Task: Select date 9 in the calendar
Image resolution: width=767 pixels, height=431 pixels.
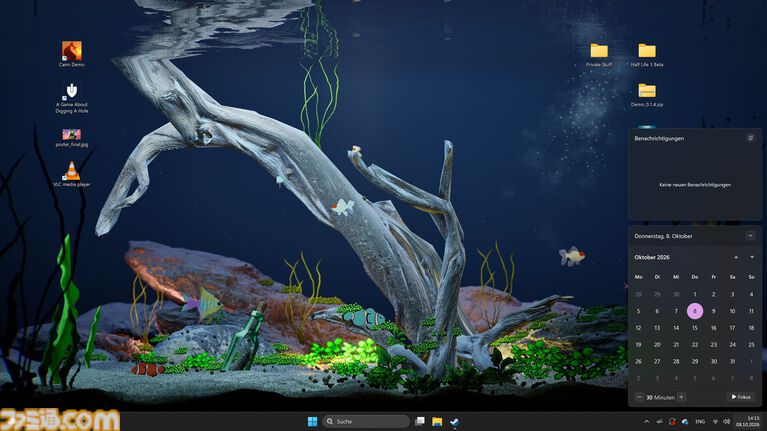Action: 714,311
